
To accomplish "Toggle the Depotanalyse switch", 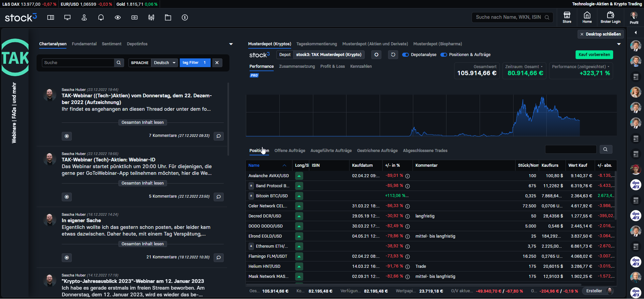I will pos(406,55).
